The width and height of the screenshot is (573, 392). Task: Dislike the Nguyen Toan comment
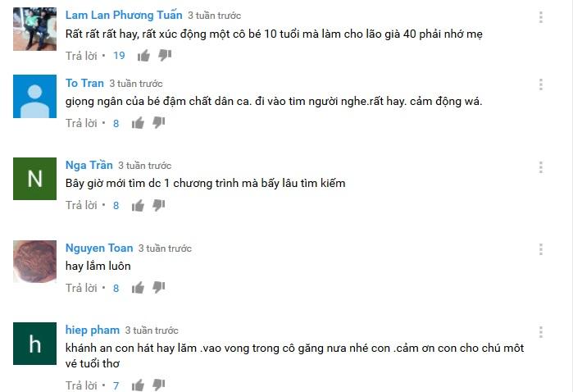[158, 288]
